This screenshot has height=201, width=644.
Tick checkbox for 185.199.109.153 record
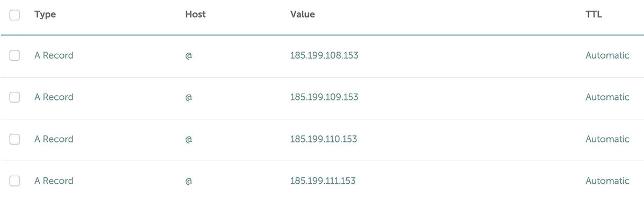tap(14, 97)
